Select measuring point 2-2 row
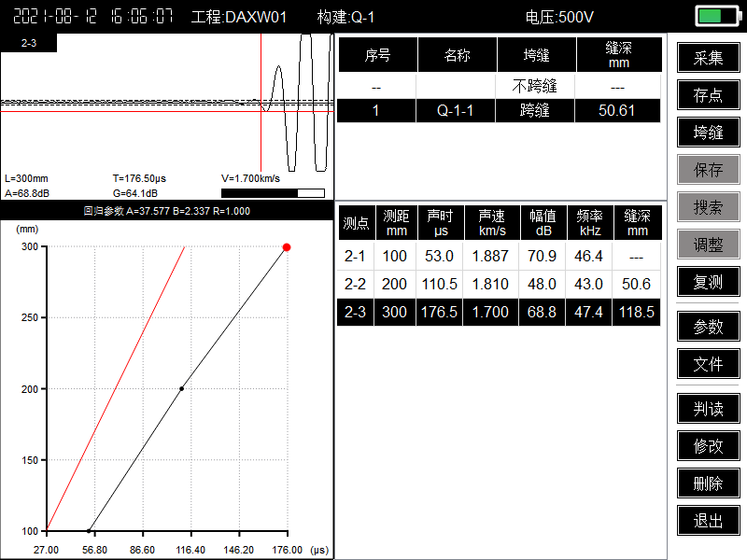The height and width of the screenshot is (560, 747). point(499,285)
